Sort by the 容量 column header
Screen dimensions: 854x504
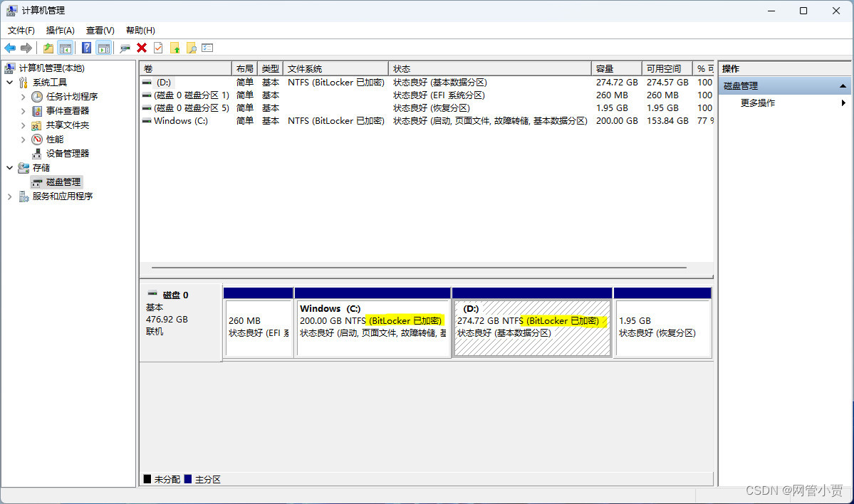click(617, 68)
